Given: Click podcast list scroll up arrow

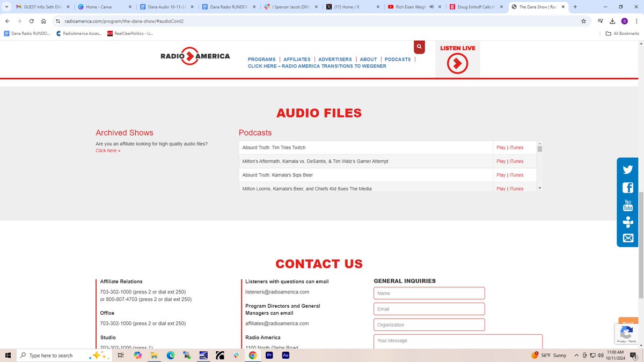Looking at the screenshot, I should click(x=539, y=143).
